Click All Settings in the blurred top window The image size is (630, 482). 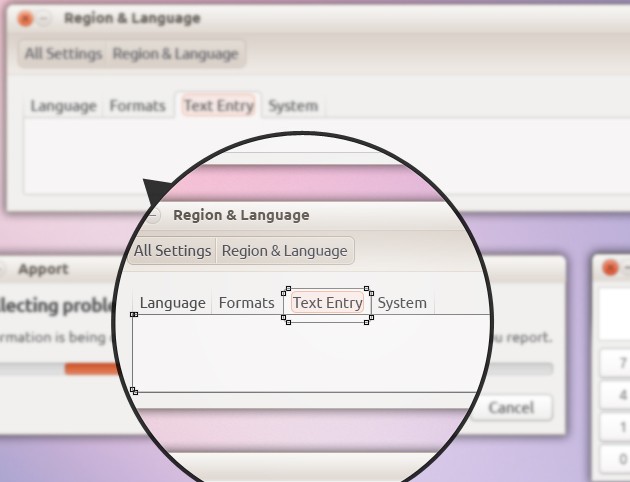pos(63,54)
